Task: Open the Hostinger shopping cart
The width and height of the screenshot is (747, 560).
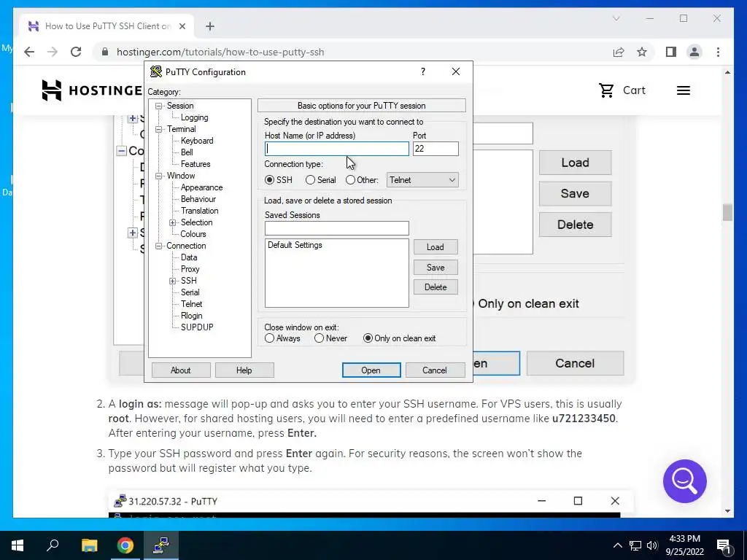Action: tap(622, 90)
